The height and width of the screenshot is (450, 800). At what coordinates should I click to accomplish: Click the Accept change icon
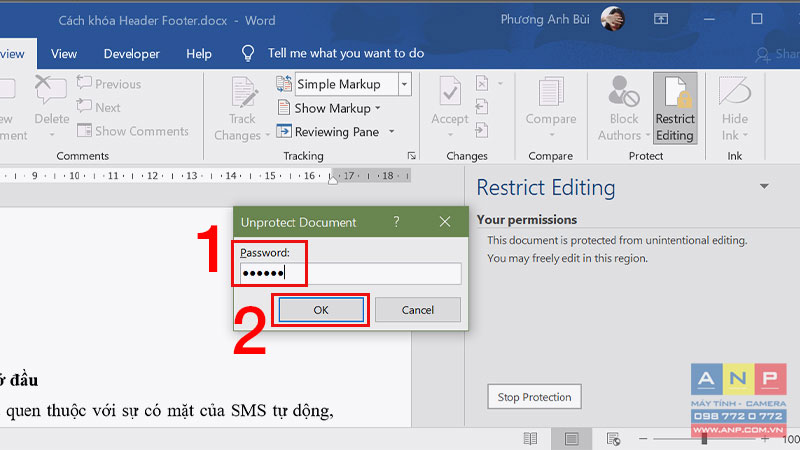point(450,92)
